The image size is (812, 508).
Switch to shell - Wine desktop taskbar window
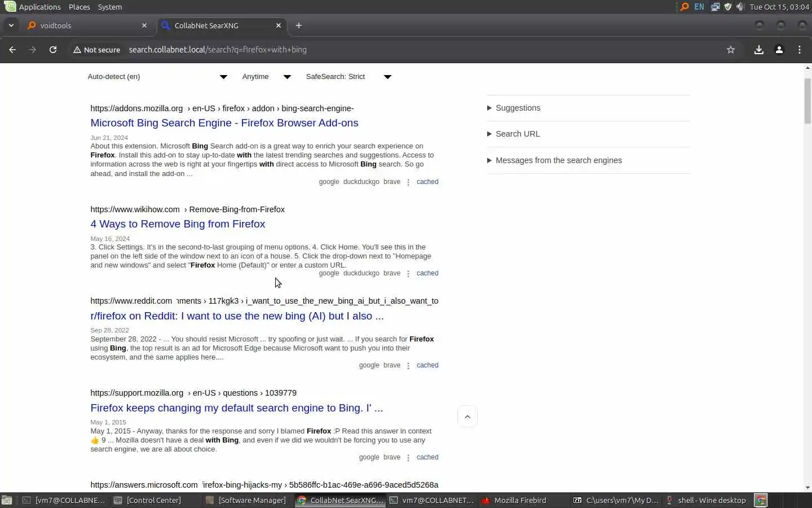click(705, 500)
